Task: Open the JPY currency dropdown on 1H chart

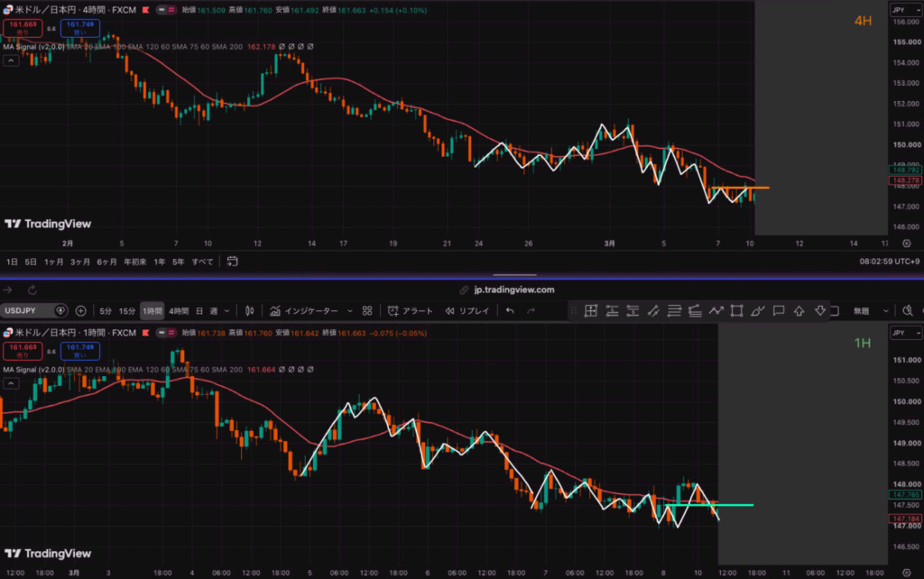Action: [x=906, y=333]
